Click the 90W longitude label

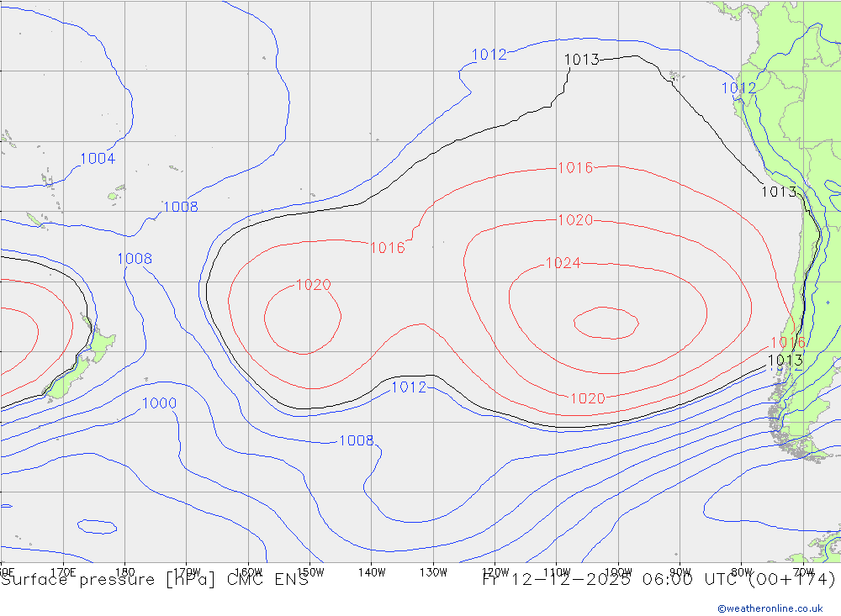tap(680, 572)
